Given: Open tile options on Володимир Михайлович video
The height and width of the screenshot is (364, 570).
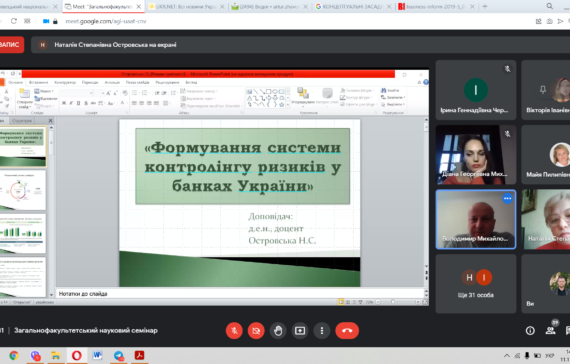Looking at the screenshot, I should pos(507,199).
